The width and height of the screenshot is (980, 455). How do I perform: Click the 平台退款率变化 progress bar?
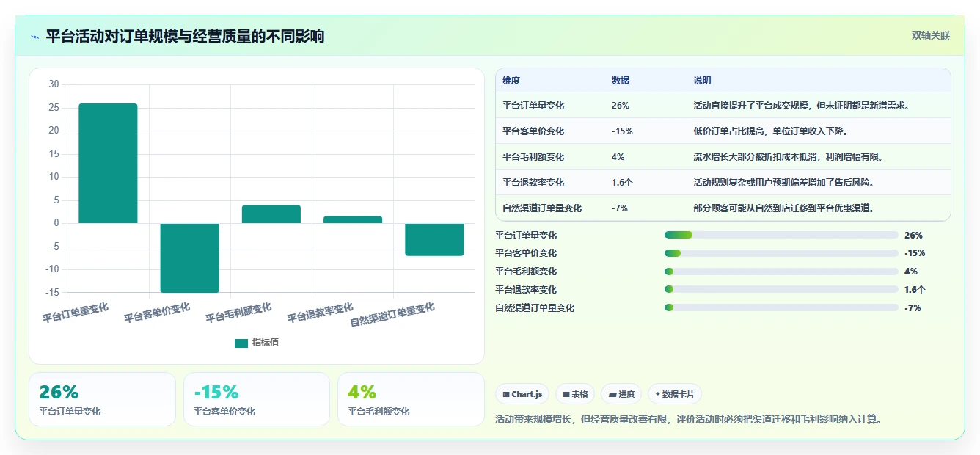coord(781,290)
